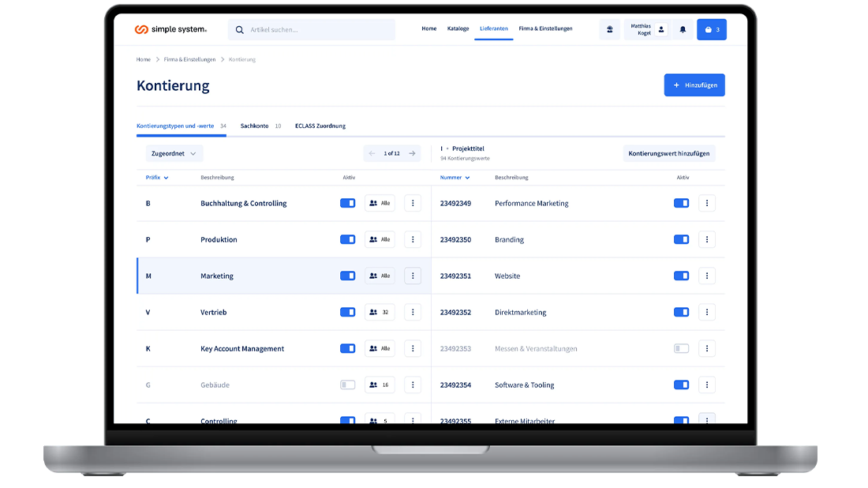The height and width of the screenshot is (488, 868).
Task: Click the simple system logo
Action: [170, 30]
